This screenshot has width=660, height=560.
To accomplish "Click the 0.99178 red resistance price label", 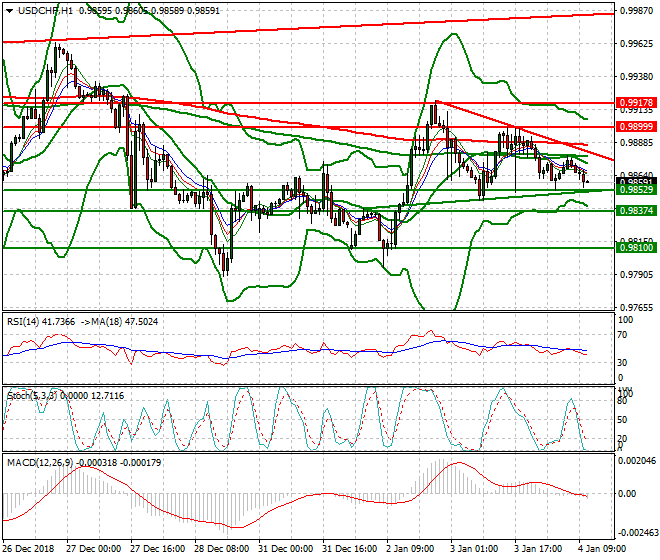I will point(636,103).
